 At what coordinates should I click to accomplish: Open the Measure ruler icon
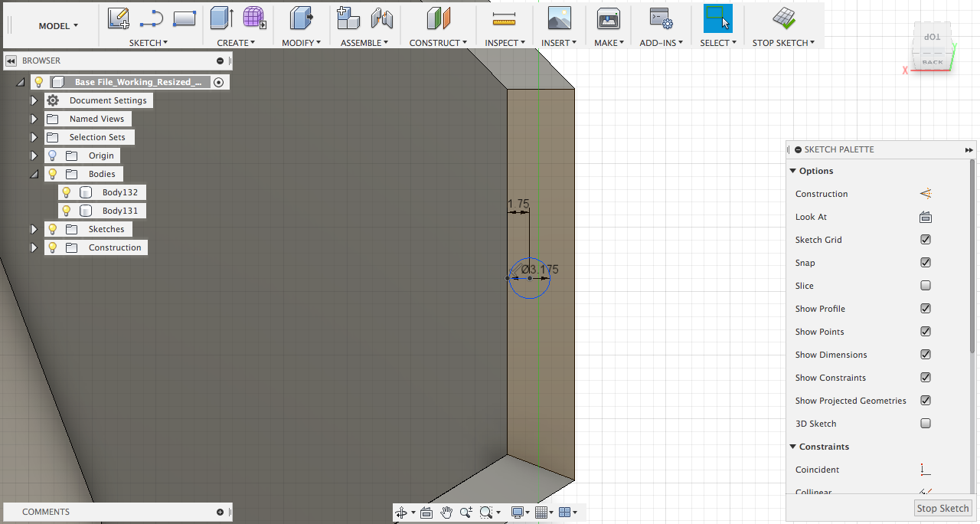coord(505,18)
